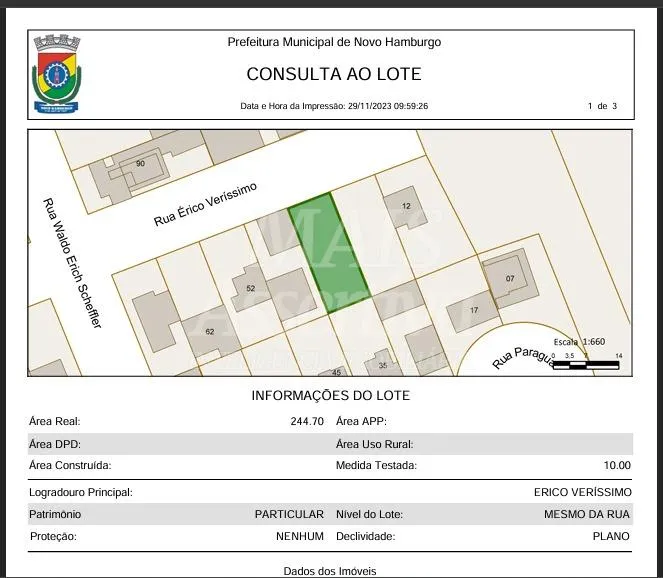Click the page indicator '1 de 3'
This screenshot has height=578, width=663.
click(x=602, y=106)
